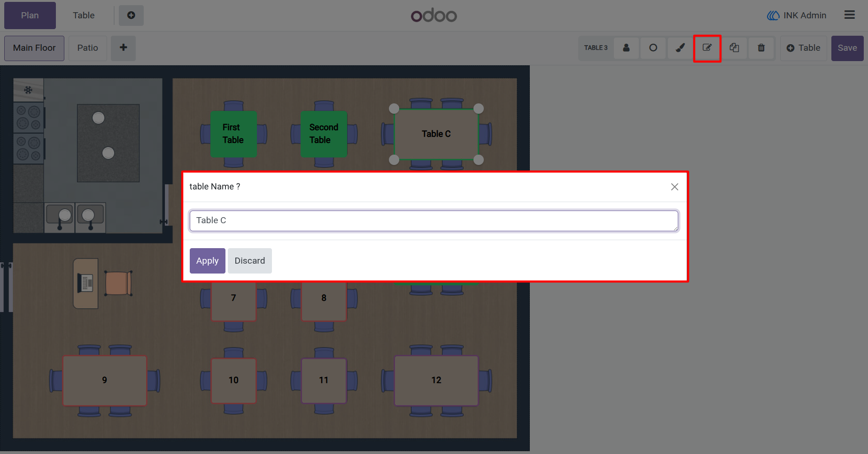Click the seats (person) icon in toolbar
Screen dimensions: 868x454
626,48
